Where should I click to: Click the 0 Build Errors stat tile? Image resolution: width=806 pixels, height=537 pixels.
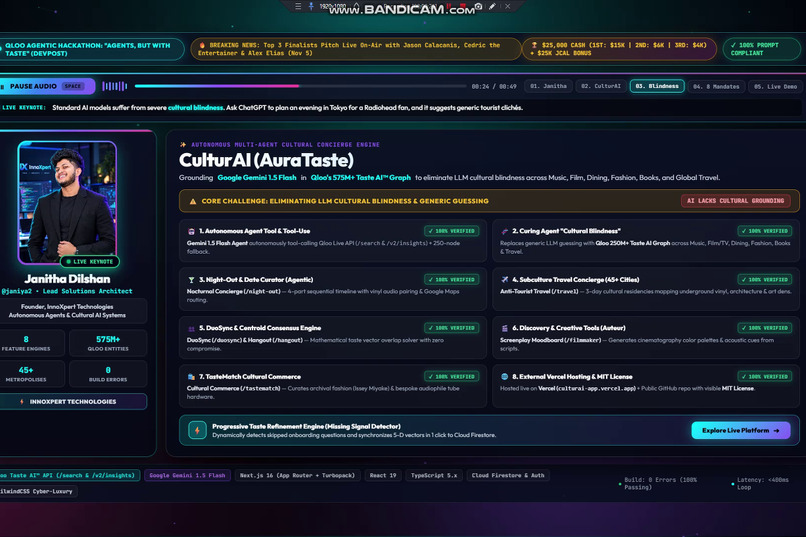click(x=108, y=374)
